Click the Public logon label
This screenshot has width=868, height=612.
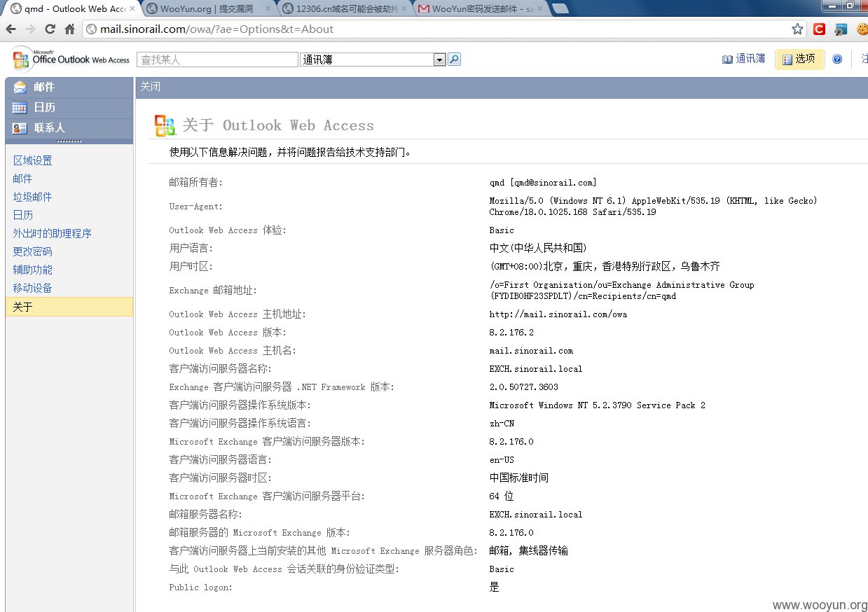(x=200, y=587)
